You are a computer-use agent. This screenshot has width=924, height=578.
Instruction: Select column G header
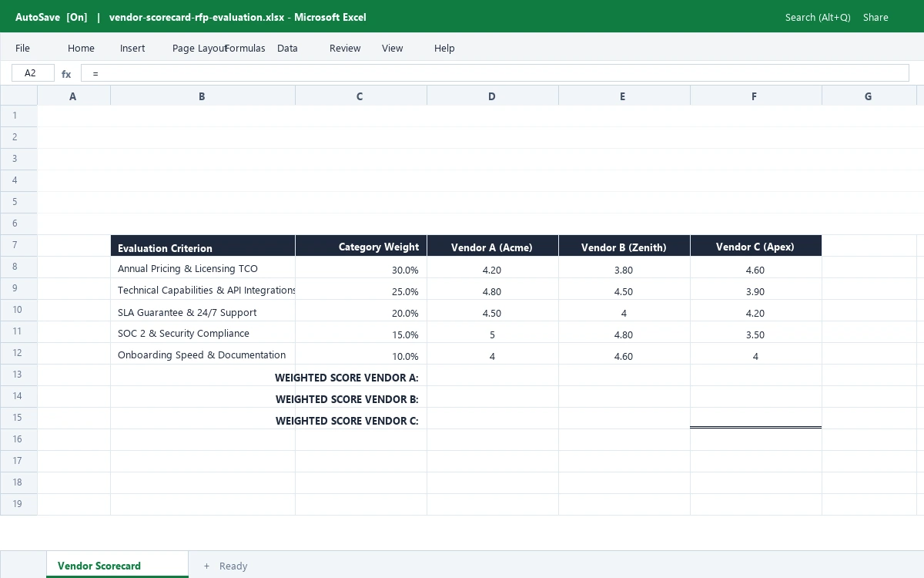(x=869, y=96)
